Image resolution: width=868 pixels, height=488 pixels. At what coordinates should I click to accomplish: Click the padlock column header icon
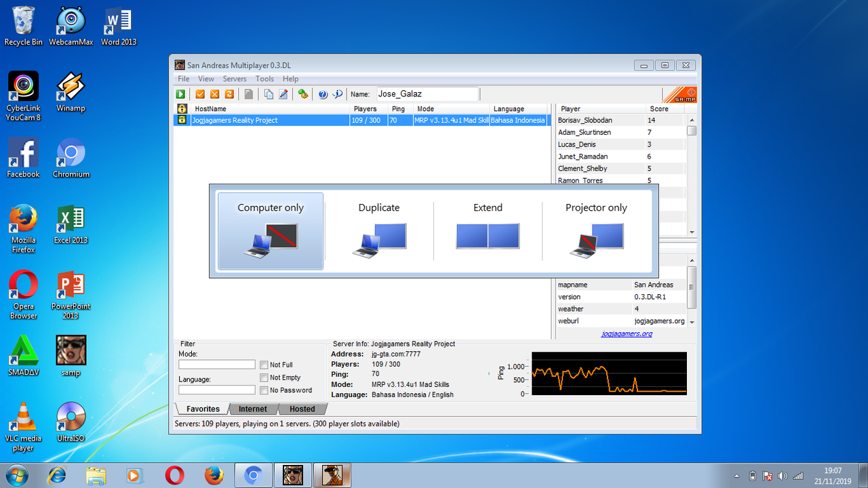[182, 108]
